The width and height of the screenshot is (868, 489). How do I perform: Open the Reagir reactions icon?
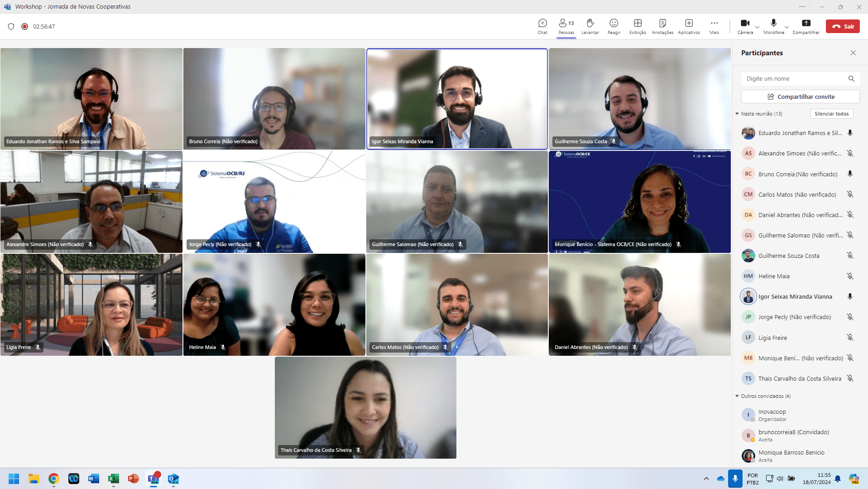(614, 26)
